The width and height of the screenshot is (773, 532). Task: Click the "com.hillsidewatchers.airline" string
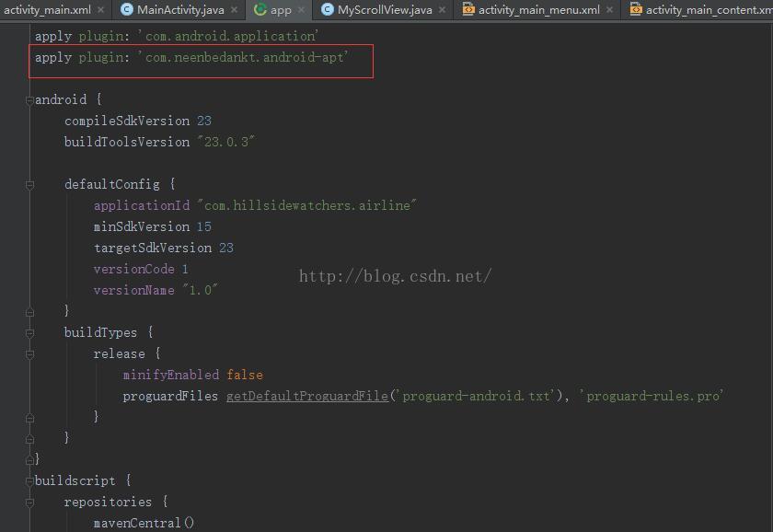306,205
